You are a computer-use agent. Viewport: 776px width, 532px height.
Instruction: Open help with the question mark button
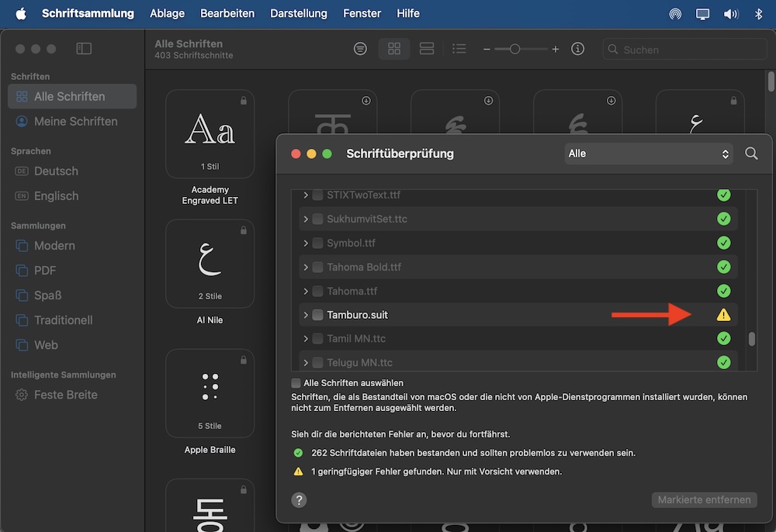[x=299, y=499]
